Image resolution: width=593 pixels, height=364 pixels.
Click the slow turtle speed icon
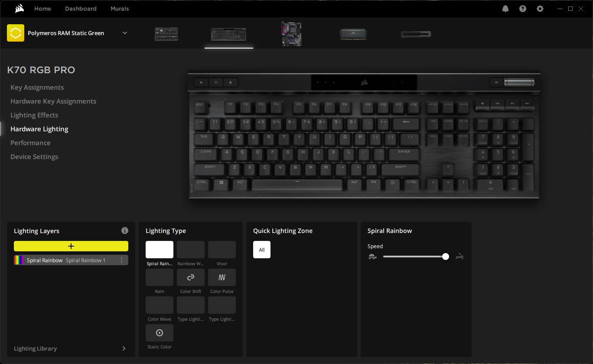pyautogui.click(x=372, y=257)
